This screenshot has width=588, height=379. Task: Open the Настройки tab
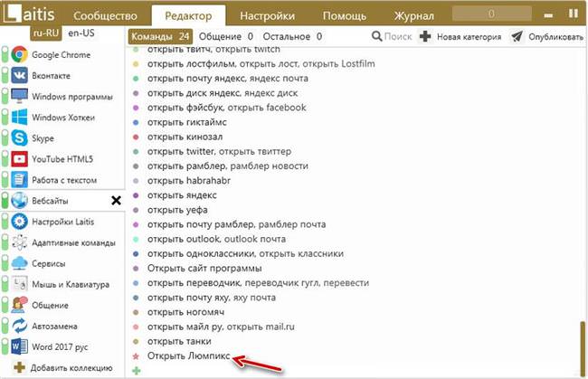[268, 15]
